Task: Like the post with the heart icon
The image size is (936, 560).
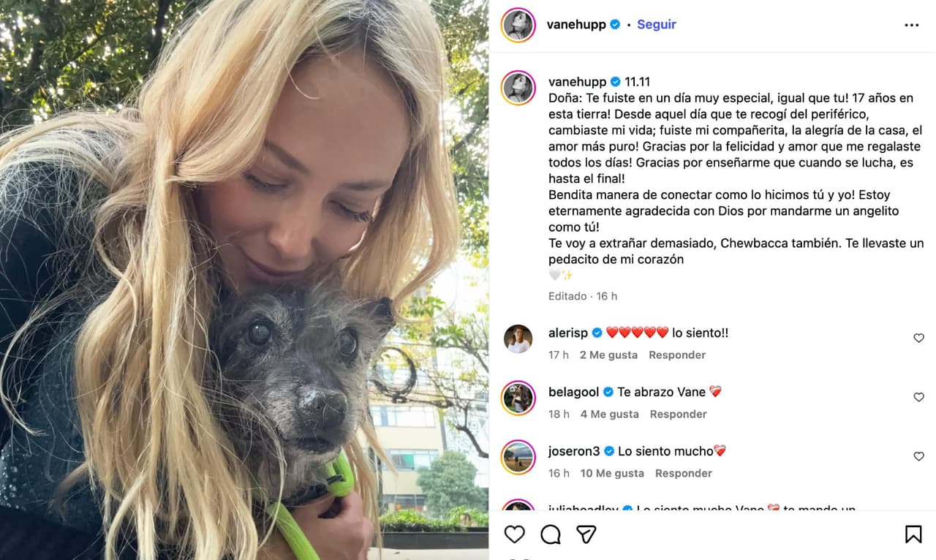Action: (515, 534)
